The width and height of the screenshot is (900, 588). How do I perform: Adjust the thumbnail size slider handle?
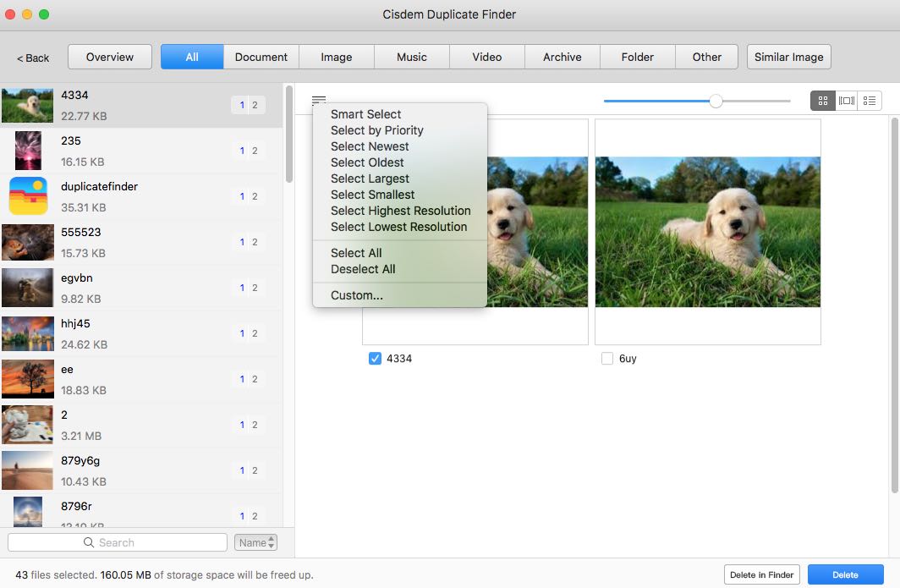coord(716,101)
